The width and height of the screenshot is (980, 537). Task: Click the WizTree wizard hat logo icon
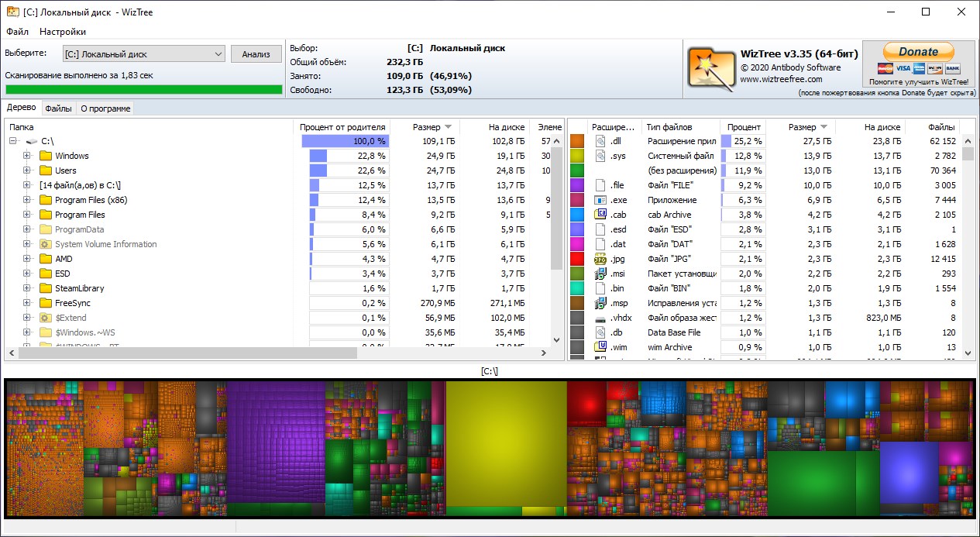(711, 67)
